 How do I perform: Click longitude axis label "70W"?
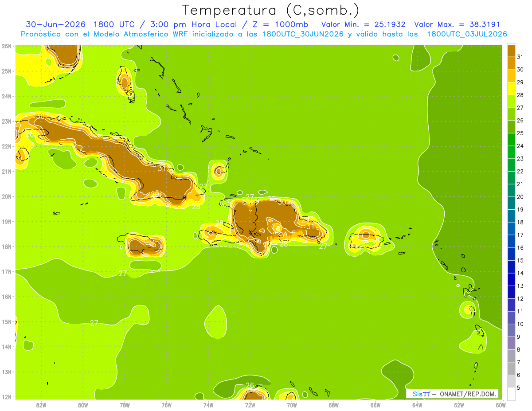[x=292, y=405]
